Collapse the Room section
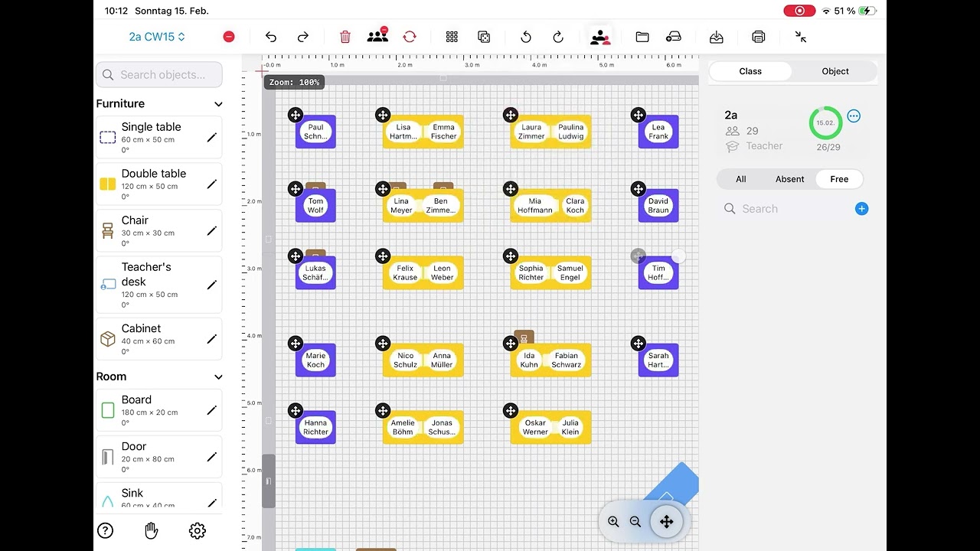Screen dimensions: 980x551 pyautogui.click(x=218, y=377)
